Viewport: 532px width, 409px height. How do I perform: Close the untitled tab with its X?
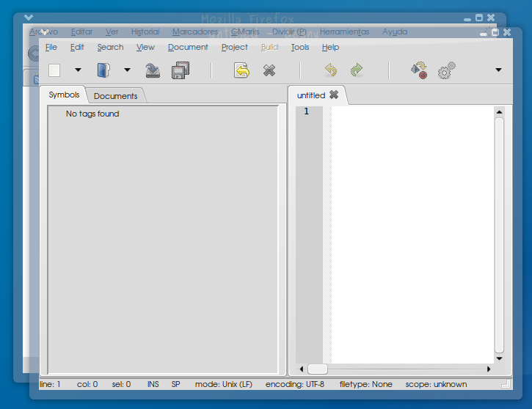(x=334, y=95)
